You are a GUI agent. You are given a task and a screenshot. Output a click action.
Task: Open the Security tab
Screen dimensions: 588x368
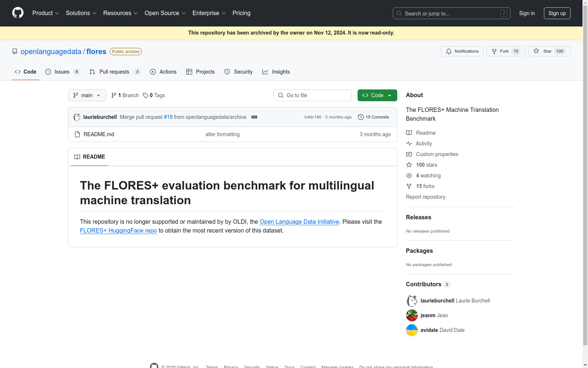(239, 72)
